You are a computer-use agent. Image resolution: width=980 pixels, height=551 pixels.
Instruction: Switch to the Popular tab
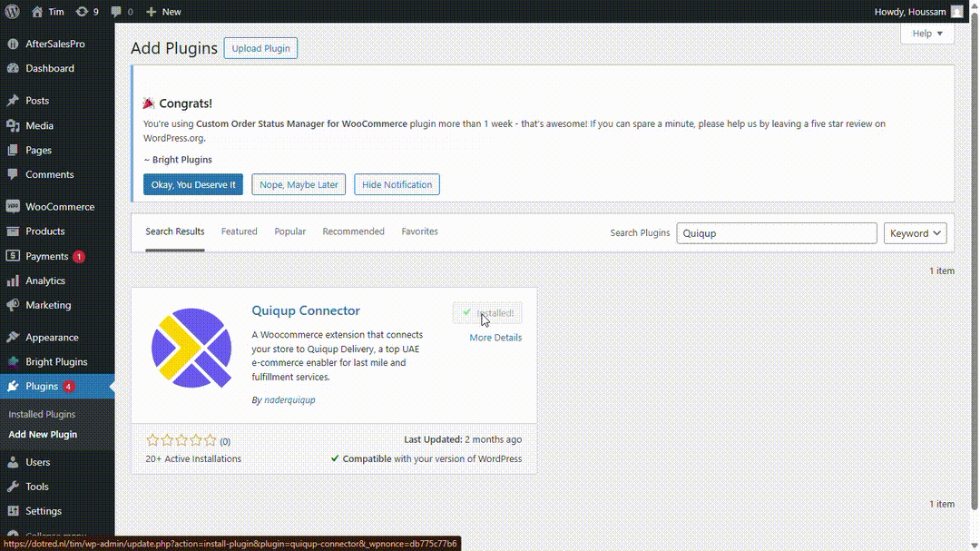click(290, 231)
